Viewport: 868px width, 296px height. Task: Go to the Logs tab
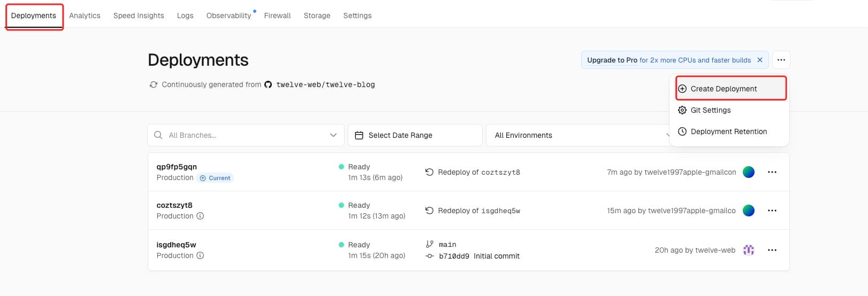coord(185,15)
